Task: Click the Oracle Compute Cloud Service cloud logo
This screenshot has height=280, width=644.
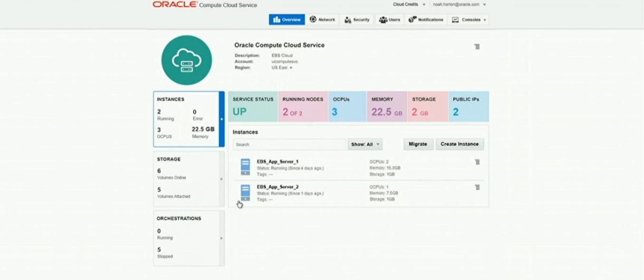Action: (186, 60)
